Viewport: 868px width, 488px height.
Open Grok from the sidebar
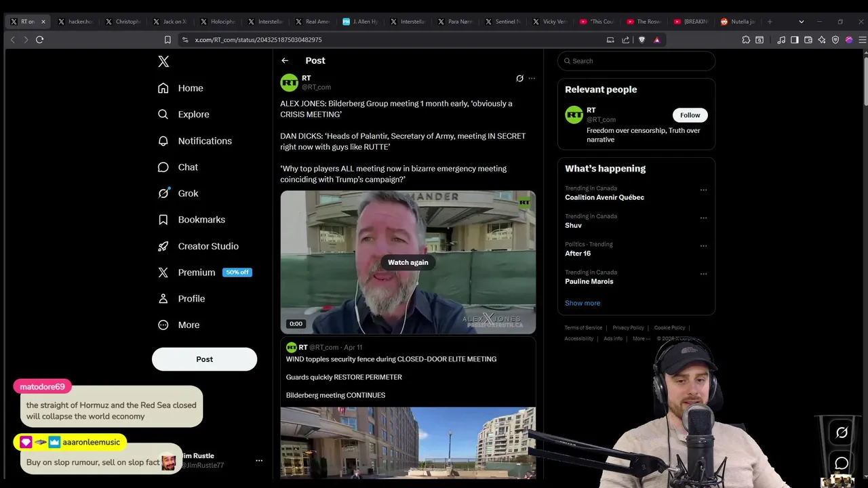pos(178,193)
